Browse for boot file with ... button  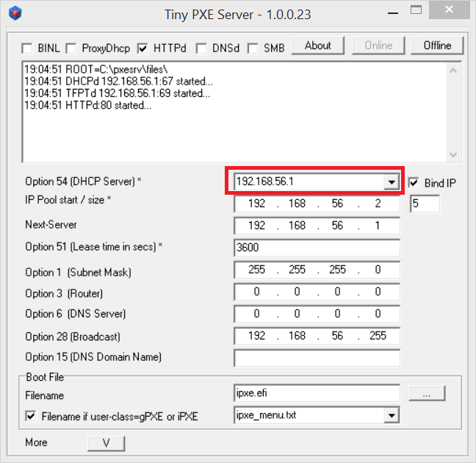(427, 393)
